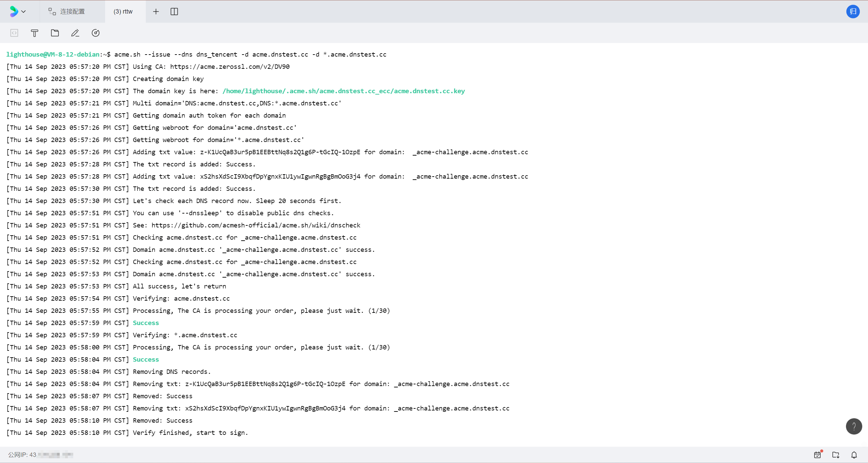Image resolution: width=868 pixels, height=463 pixels.
Task: Open the help assistant bubble
Action: coord(854,426)
